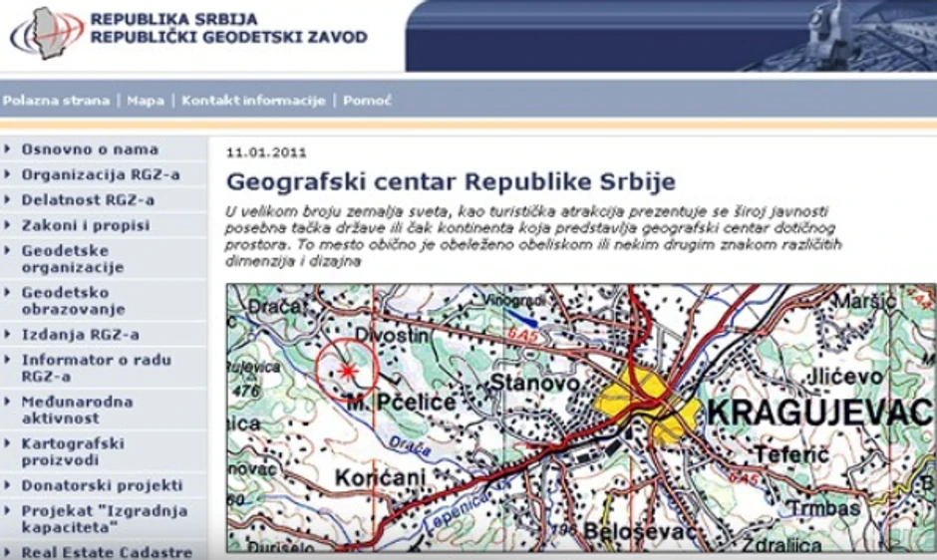Click the M. Pčelice map label

point(402,403)
